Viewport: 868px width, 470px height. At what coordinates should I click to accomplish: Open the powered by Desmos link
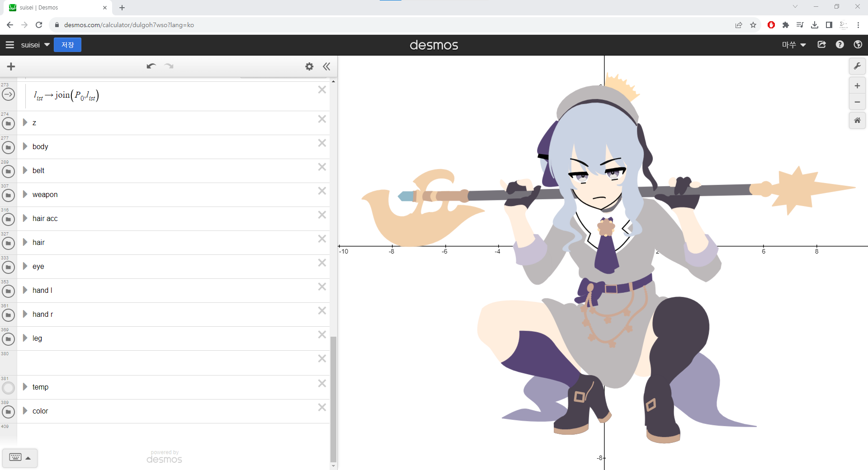pyautogui.click(x=164, y=457)
